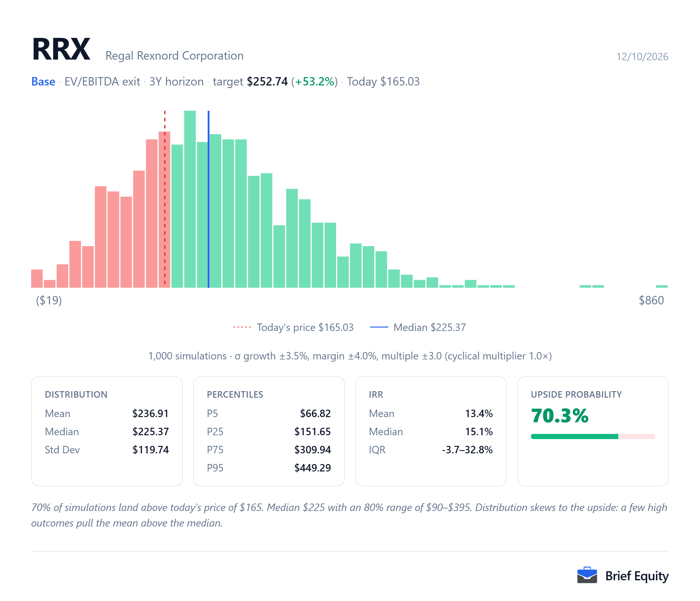Image resolution: width=700 pixels, height=601 pixels.
Task: Click the target price $252.74
Action: [267, 82]
